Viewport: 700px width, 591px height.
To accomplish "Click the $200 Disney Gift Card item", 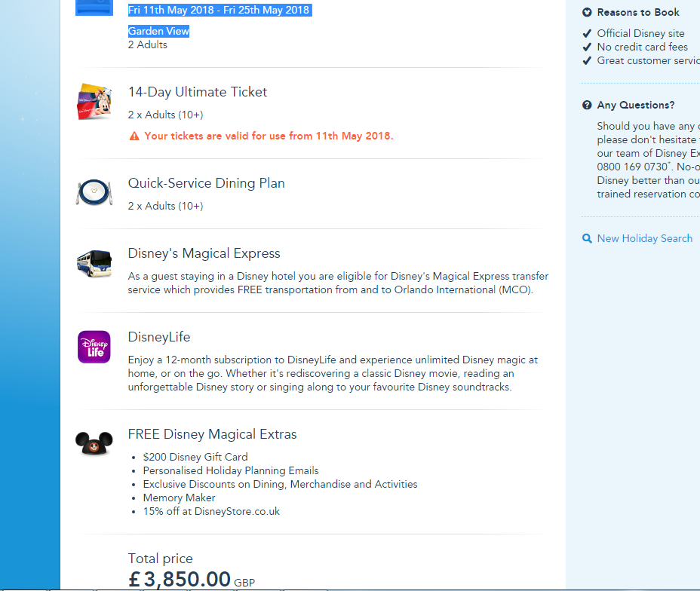I will click(195, 457).
